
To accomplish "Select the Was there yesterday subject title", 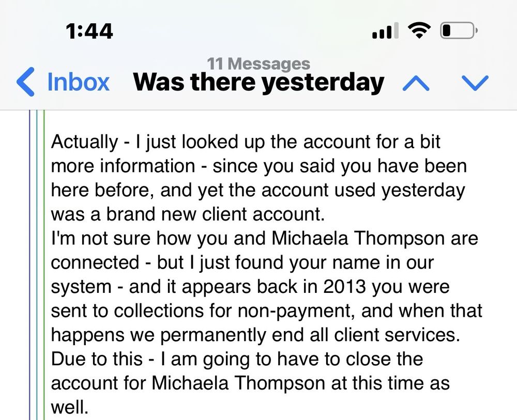I will 258,82.
